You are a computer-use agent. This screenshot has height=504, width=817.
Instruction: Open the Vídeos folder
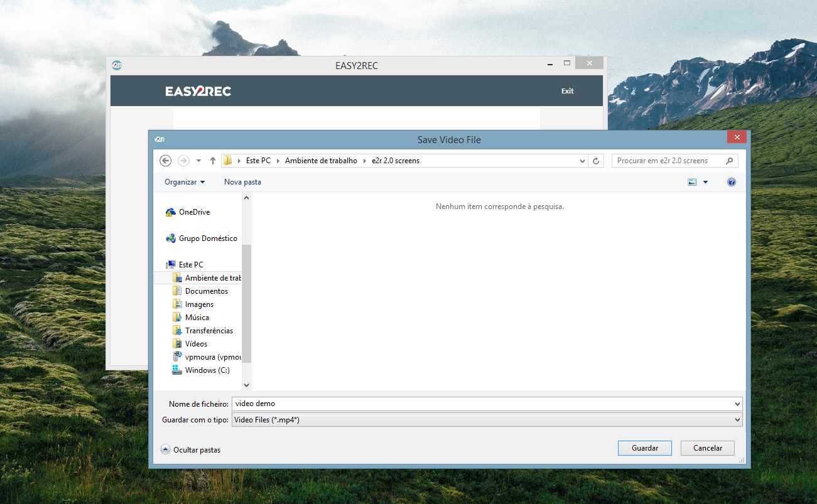pyautogui.click(x=190, y=344)
